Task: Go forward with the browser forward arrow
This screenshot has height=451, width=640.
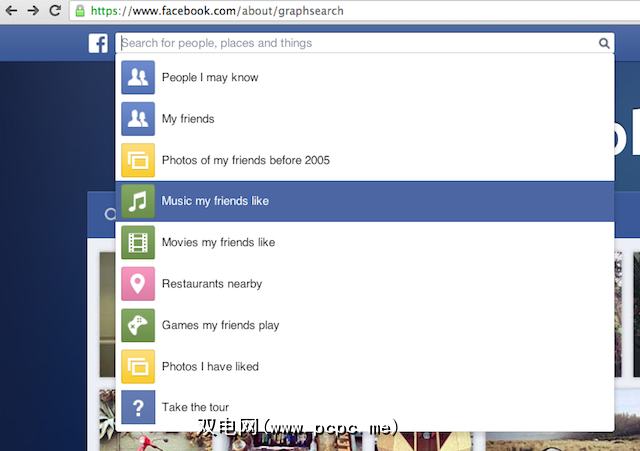Action: tap(33, 10)
